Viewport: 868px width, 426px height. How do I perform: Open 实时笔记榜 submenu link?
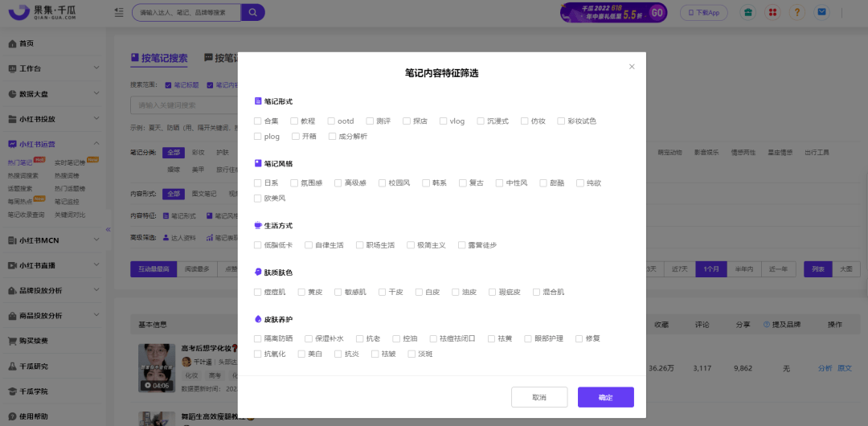pos(70,162)
